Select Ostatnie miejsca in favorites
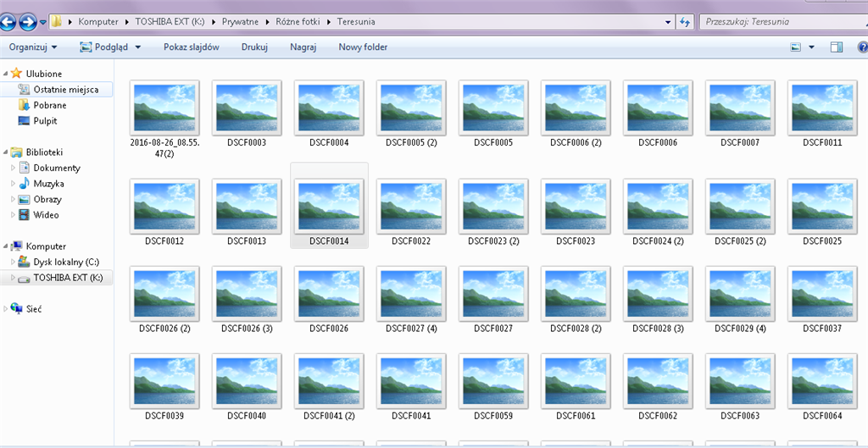This screenshot has height=448, width=868. 66,89
